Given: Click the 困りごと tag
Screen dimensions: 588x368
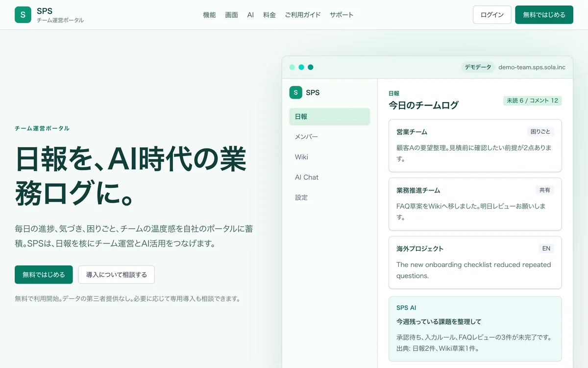Looking at the screenshot, I should (540, 132).
